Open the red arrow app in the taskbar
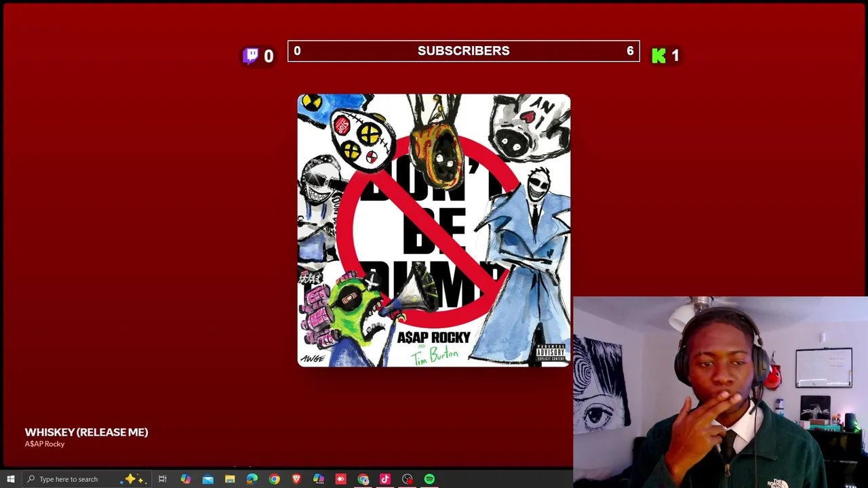The height and width of the screenshot is (488, 868). click(340, 479)
